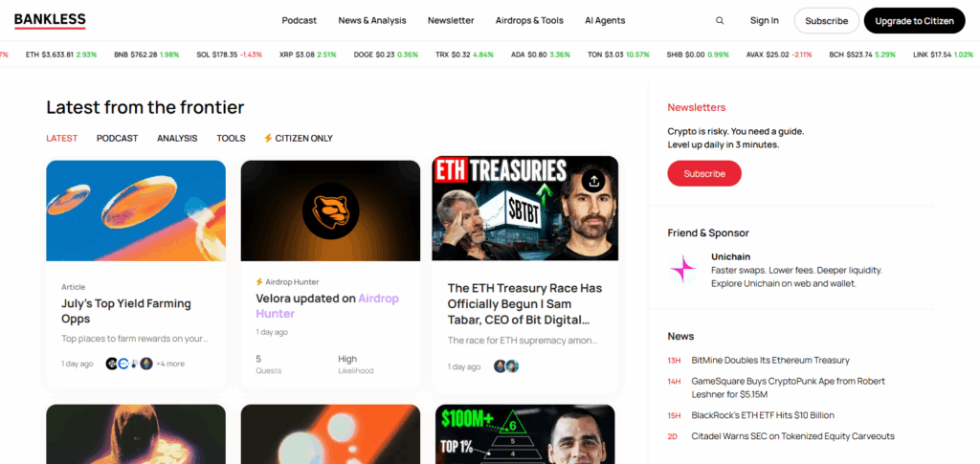
Task: Click author avatars on Yield Farming article
Action: pyautogui.click(x=129, y=364)
